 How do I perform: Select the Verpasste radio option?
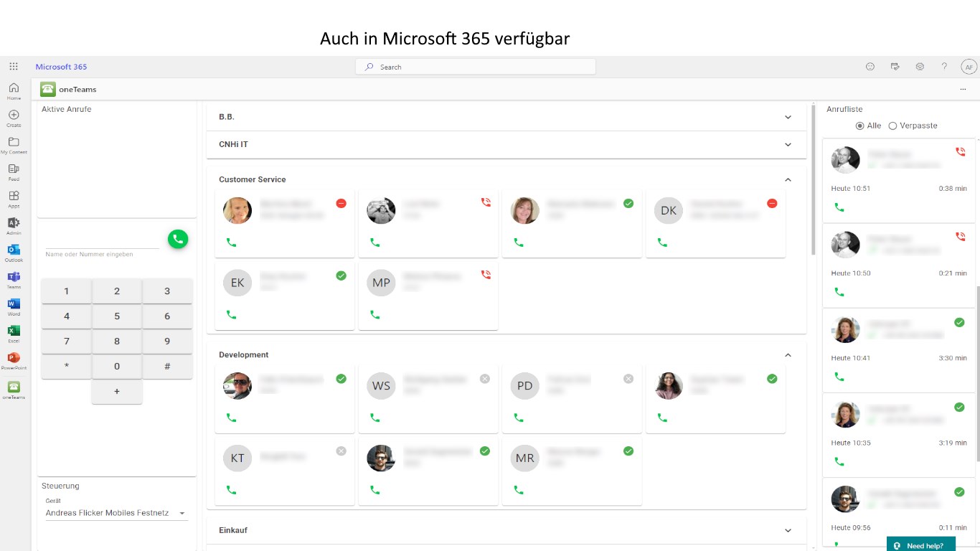point(893,126)
